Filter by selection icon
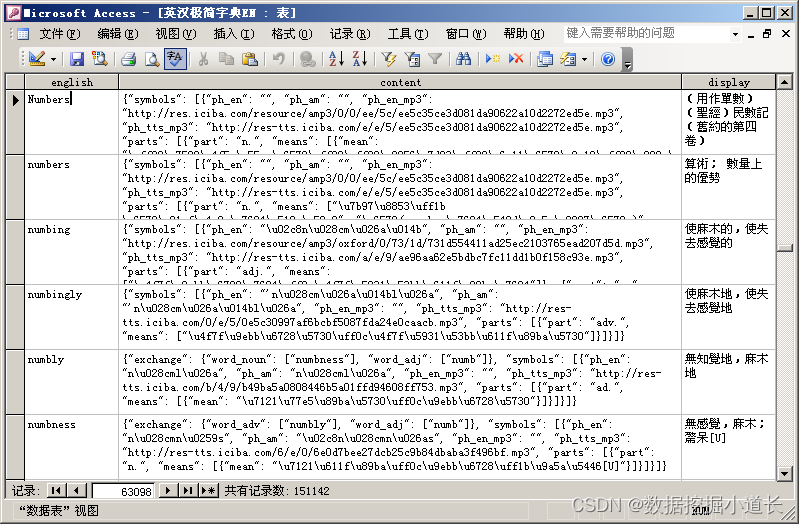This screenshot has width=799, height=524. (x=388, y=59)
